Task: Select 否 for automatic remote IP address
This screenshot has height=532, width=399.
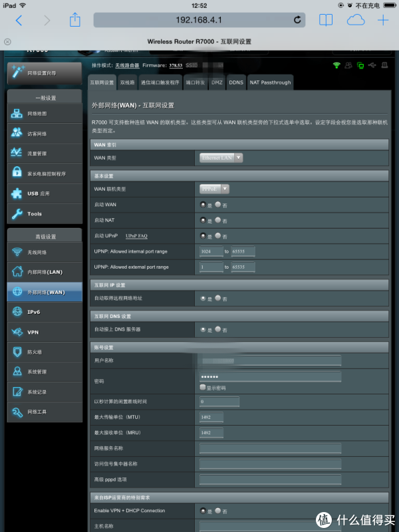Action: 218,298
